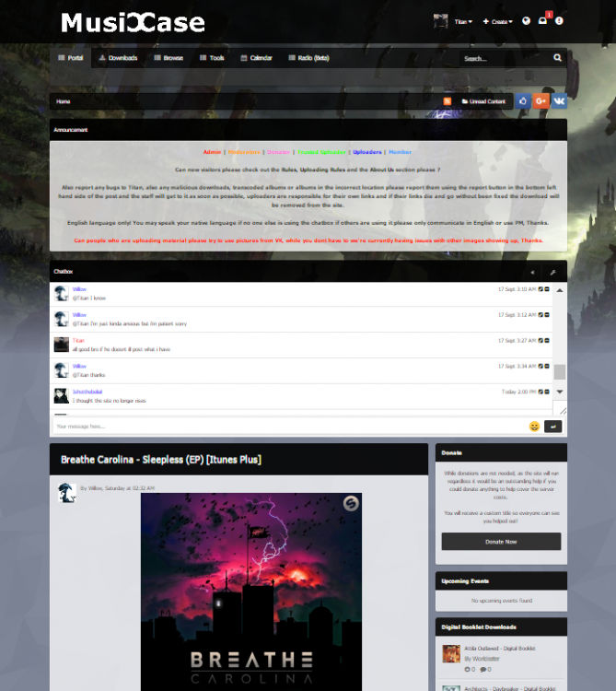Click the Breathe Carolina Sleepless post title
This screenshot has width=616, height=691.
point(160,459)
